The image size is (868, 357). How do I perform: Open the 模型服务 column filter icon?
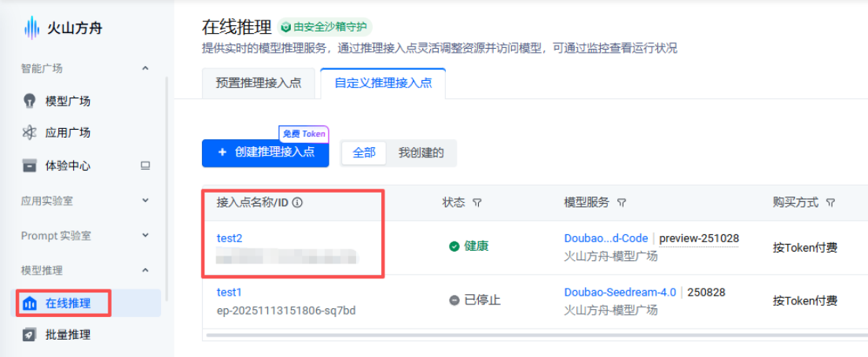click(621, 203)
